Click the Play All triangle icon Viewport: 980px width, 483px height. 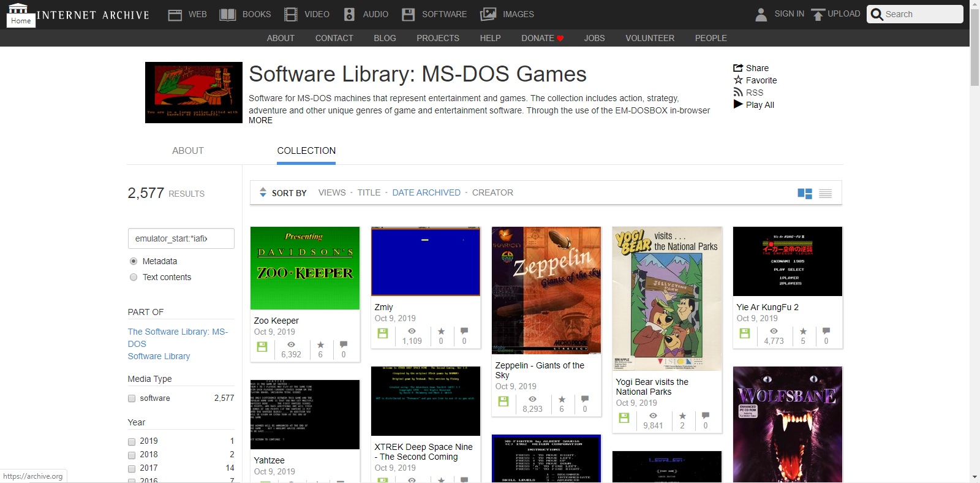click(738, 104)
